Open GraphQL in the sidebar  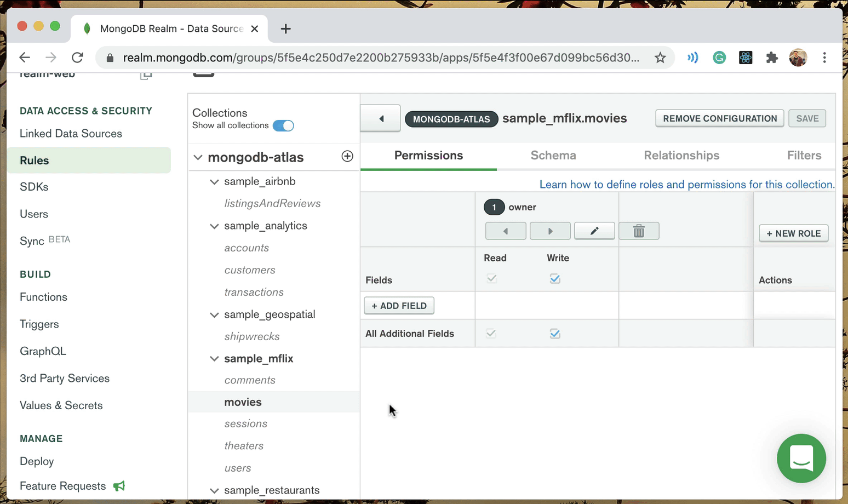43,351
